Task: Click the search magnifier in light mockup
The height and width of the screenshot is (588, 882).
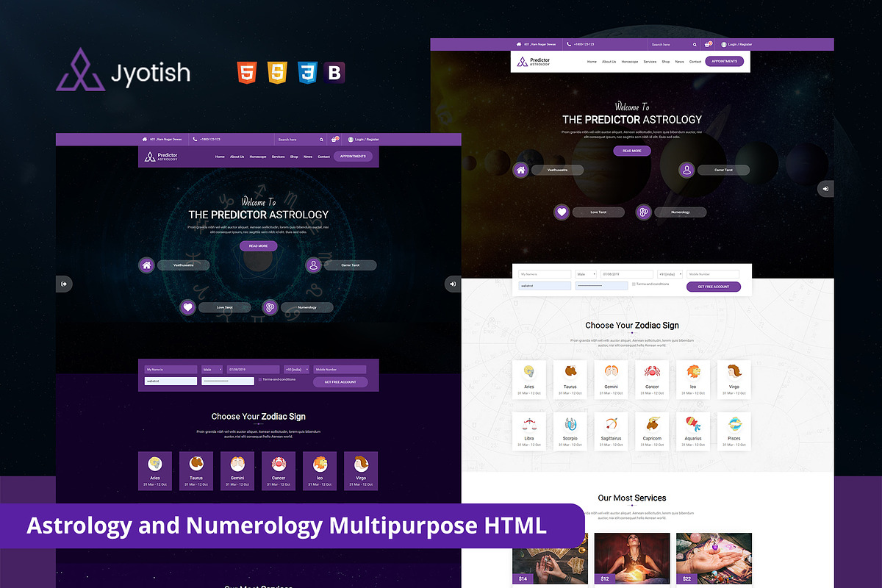Action: 695,44
